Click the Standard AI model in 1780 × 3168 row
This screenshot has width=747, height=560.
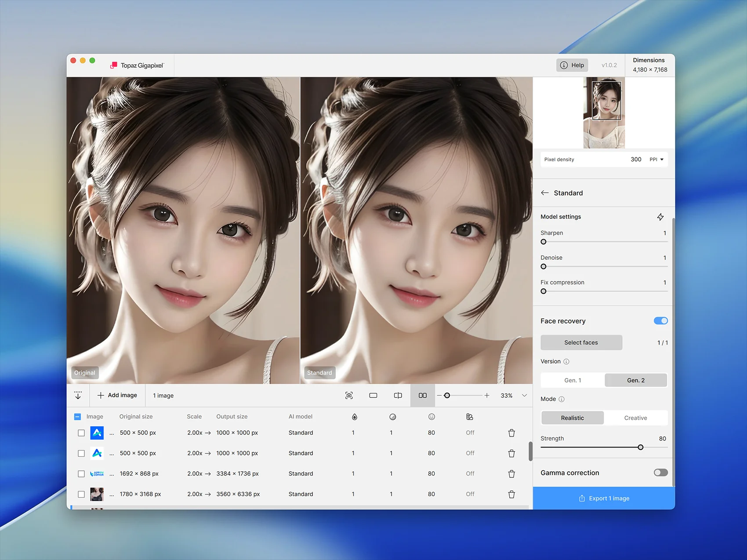pos(301,494)
